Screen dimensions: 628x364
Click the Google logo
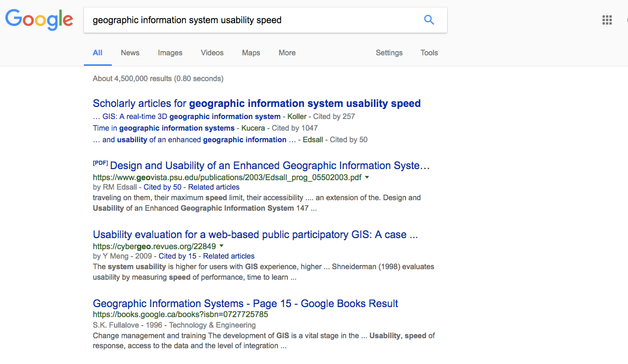click(x=39, y=19)
